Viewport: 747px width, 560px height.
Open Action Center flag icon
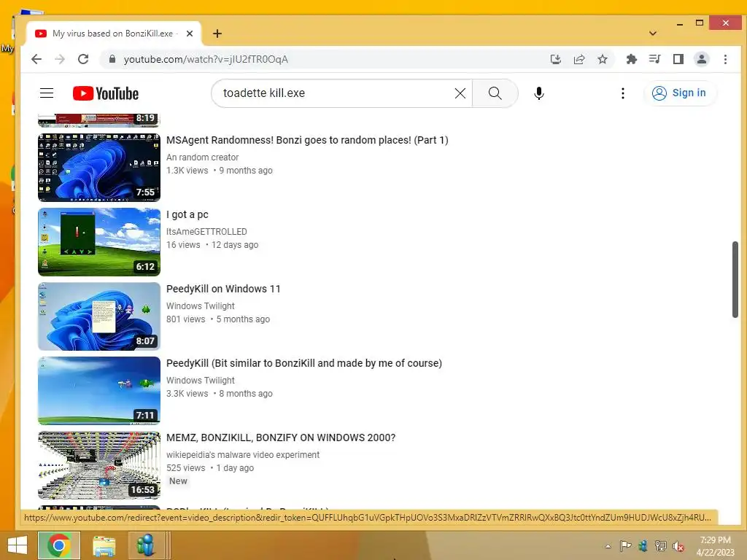point(625,545)
